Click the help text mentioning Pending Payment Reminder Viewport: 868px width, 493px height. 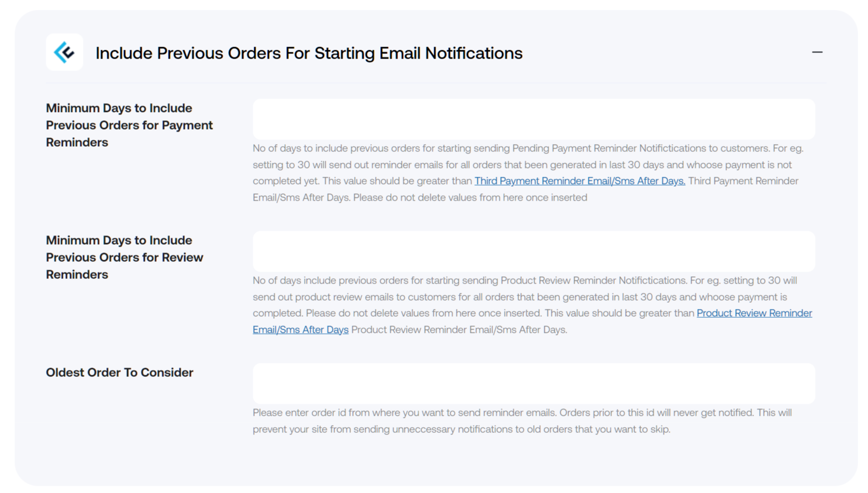click(528, 173)
